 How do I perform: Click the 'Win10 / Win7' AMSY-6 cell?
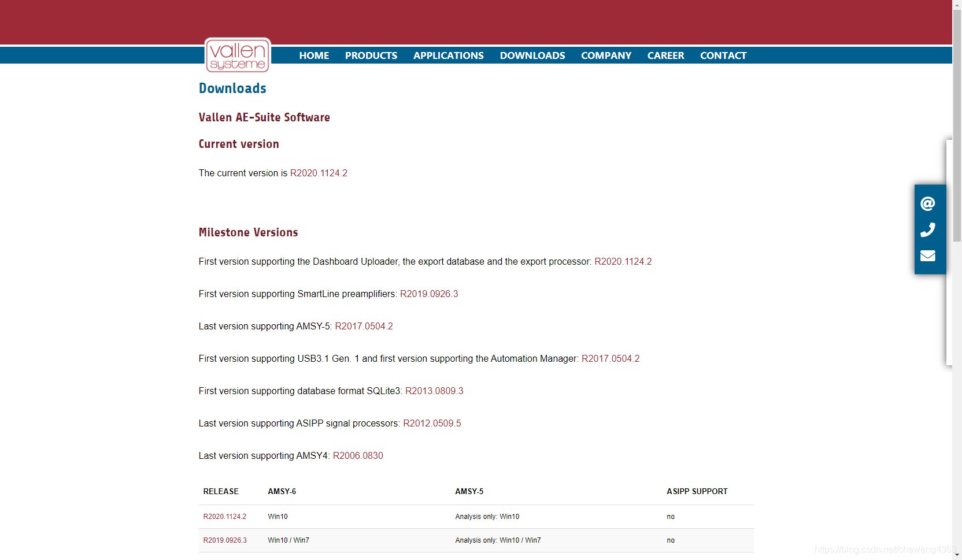(x=288, y=540)
